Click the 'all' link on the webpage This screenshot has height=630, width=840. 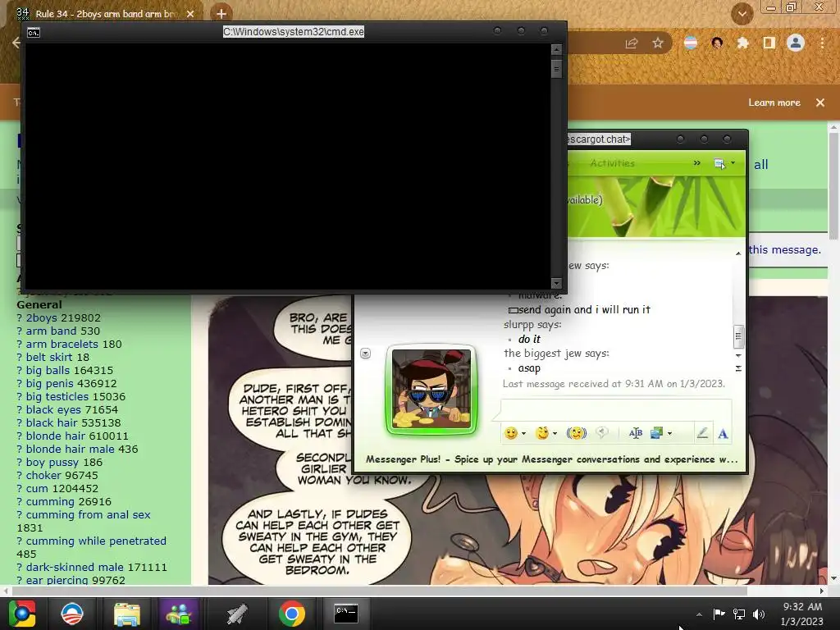coord(761,164)
